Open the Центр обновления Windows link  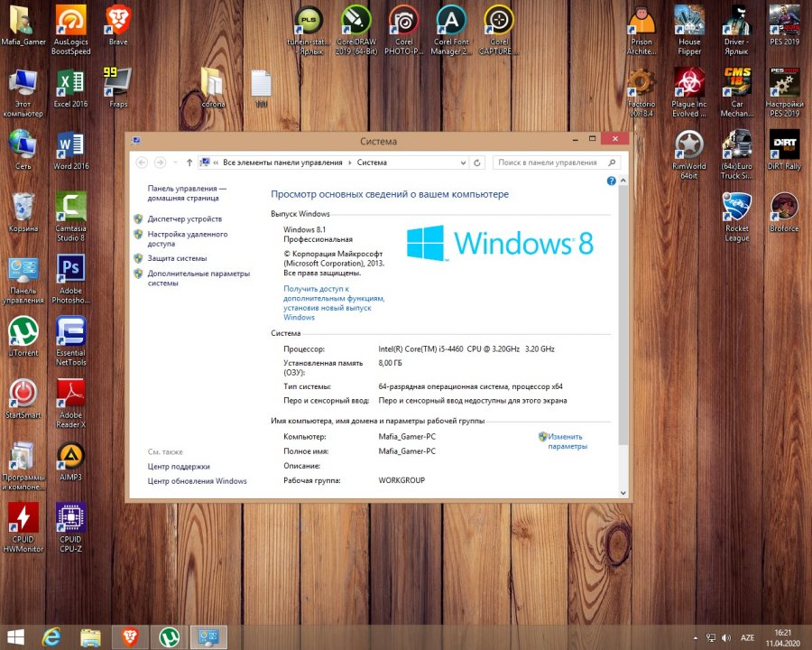click(197, 481)
